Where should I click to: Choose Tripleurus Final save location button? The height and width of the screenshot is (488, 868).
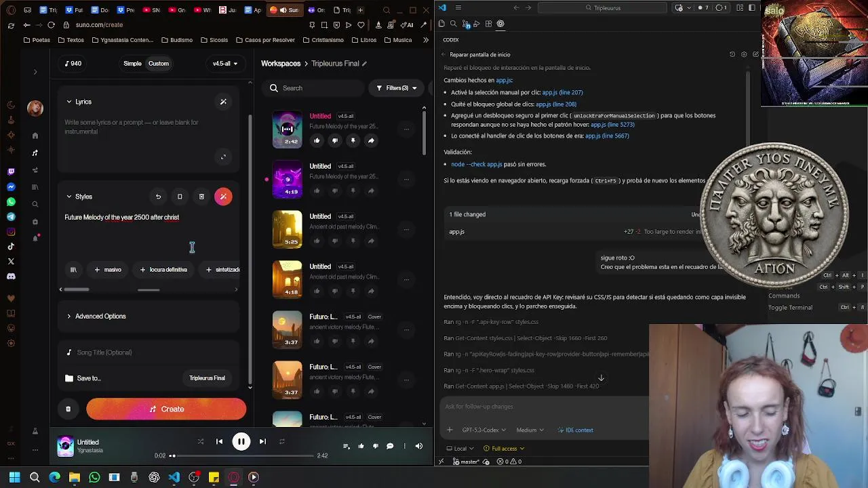(207, 378)
